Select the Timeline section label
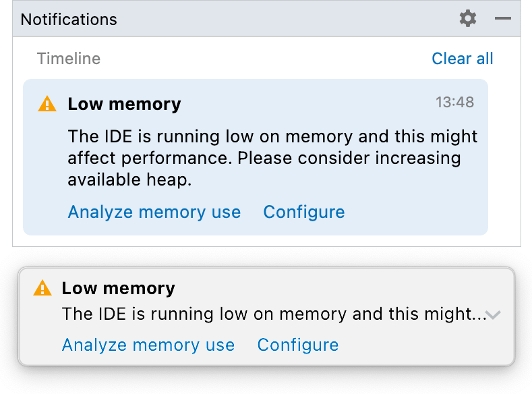 (69, 59)
